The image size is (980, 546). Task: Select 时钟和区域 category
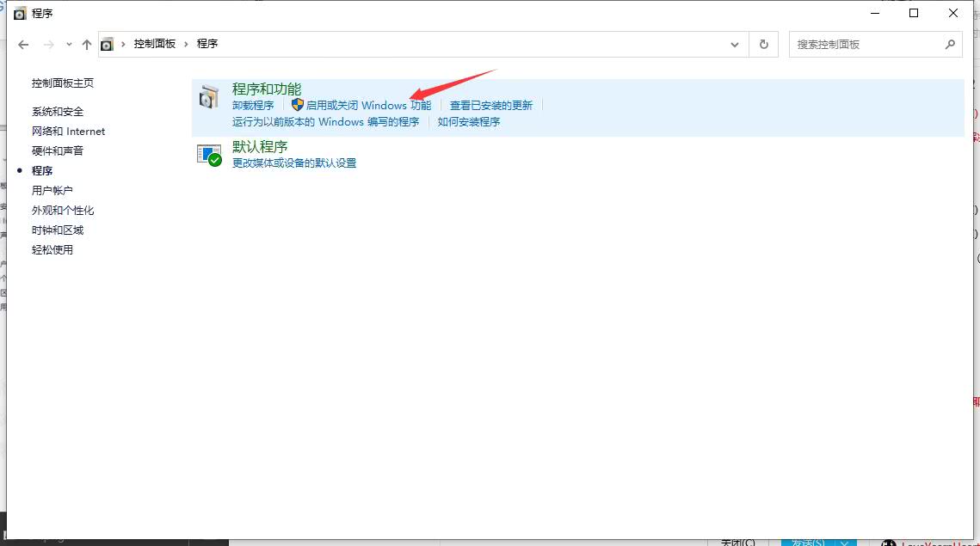pyautogui.click(x=58, y=230)
